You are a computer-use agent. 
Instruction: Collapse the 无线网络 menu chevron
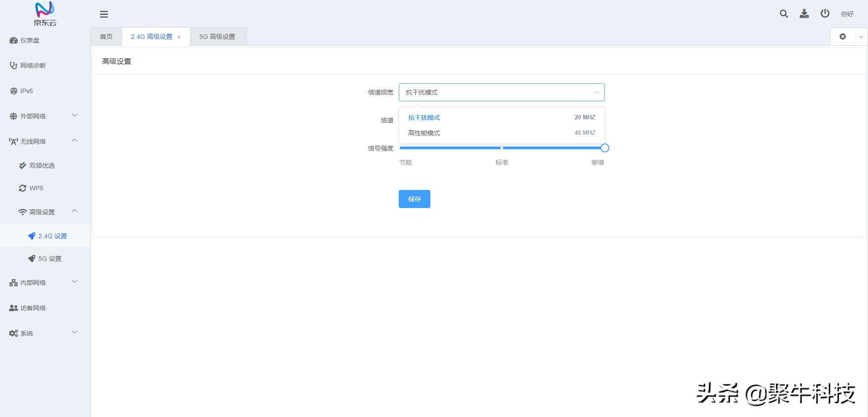click(x=75, y=141)
